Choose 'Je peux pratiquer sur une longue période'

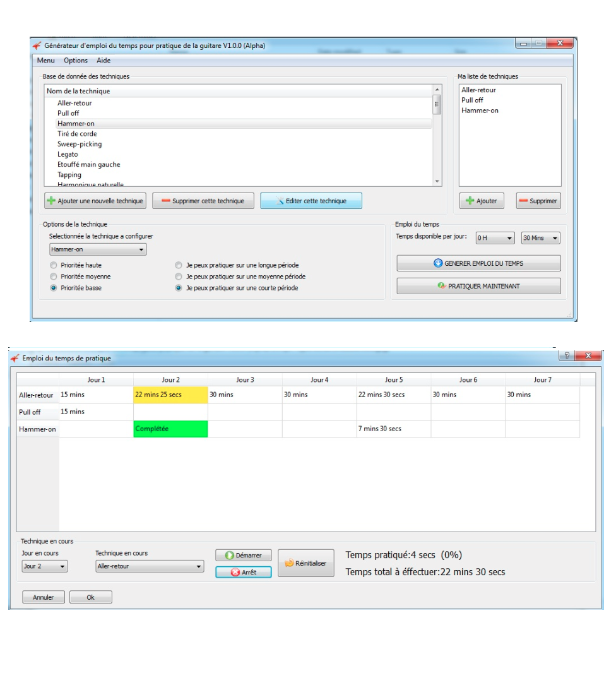[x=179, y=266]
